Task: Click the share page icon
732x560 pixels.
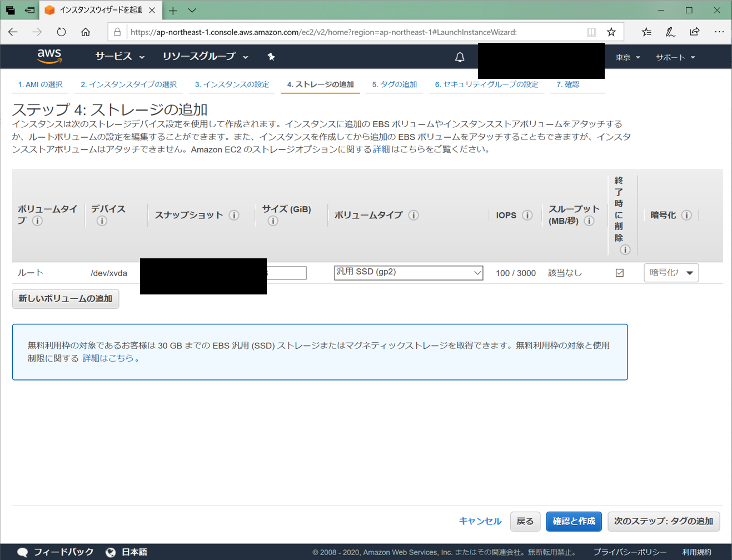Action: click(x=695, y=32)
